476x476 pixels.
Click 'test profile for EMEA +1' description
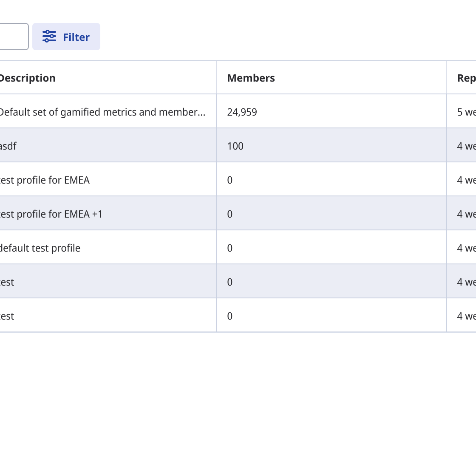pyautogui.click(x=51, y=214)
